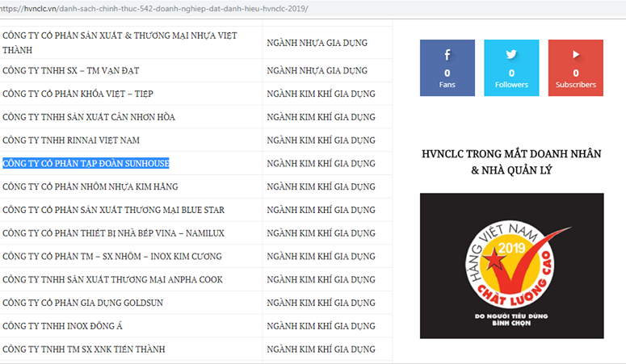Click NGÀNH KIM KHÍ GIA DỤNG in the Sunhouse row
Viewport: 626px width, 364px height.
point(321,163)
